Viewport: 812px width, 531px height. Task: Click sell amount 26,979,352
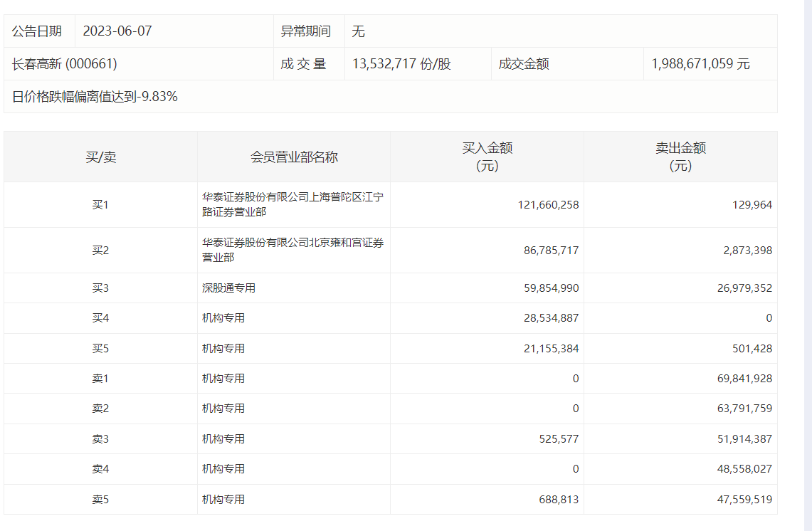744,288
